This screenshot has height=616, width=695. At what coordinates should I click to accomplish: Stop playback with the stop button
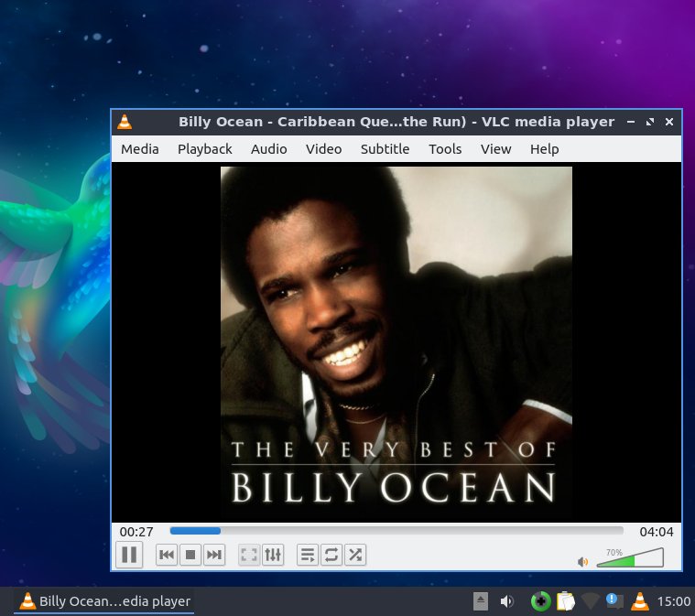coord(190,555)
